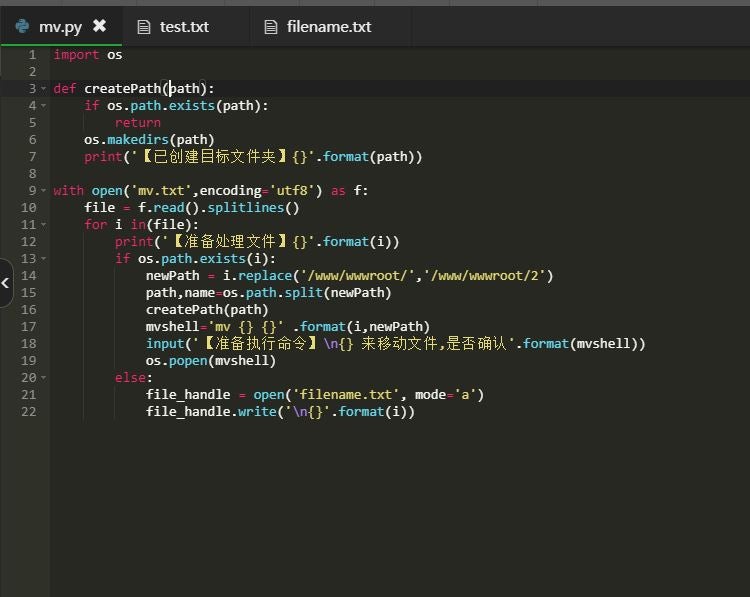This screenshot has width=750, height=597.
Task: Expand the hidden left sidebar panel
Action: coord(6,283)
